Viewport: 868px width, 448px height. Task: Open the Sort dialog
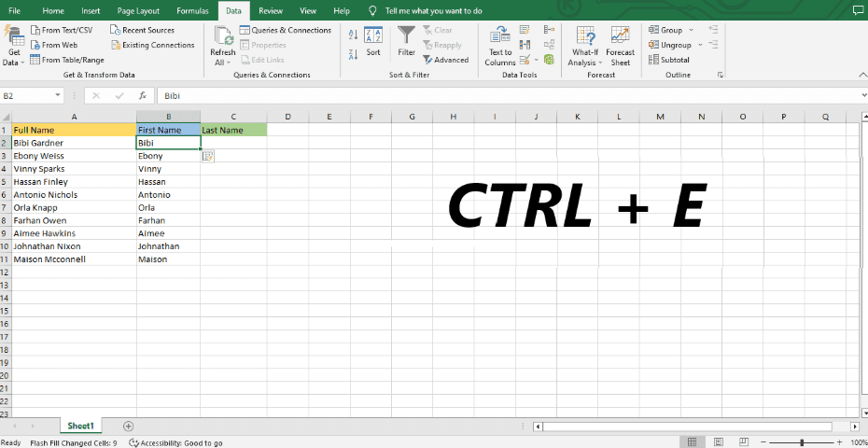pyautogui.click(x=373, y=41)
